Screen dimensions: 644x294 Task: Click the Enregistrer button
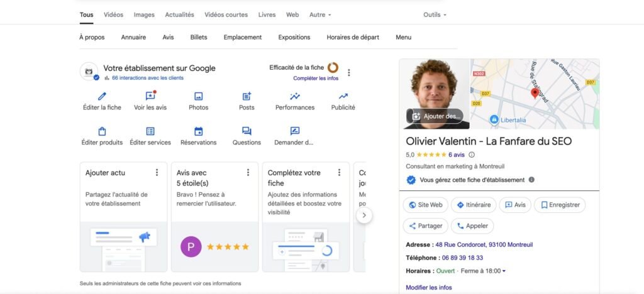tap(560, 205)
